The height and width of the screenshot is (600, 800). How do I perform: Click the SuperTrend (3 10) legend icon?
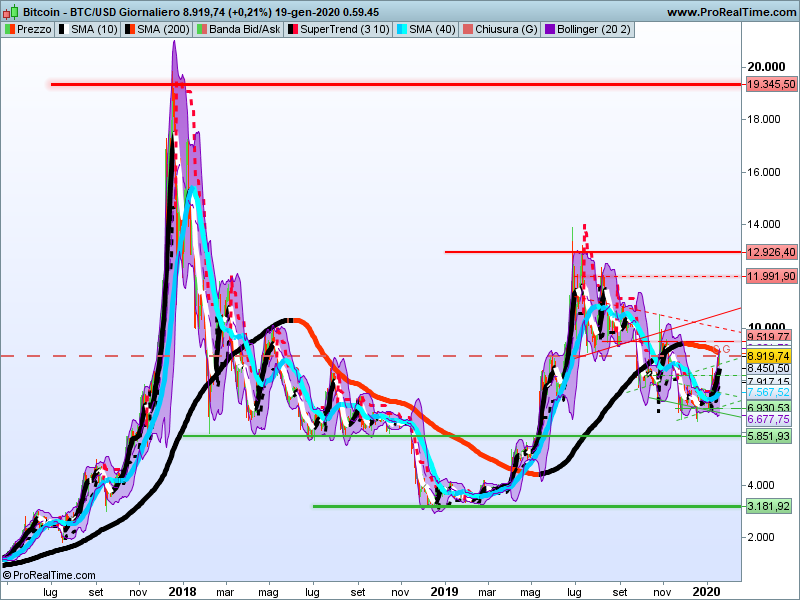click(x=293, y=30)
